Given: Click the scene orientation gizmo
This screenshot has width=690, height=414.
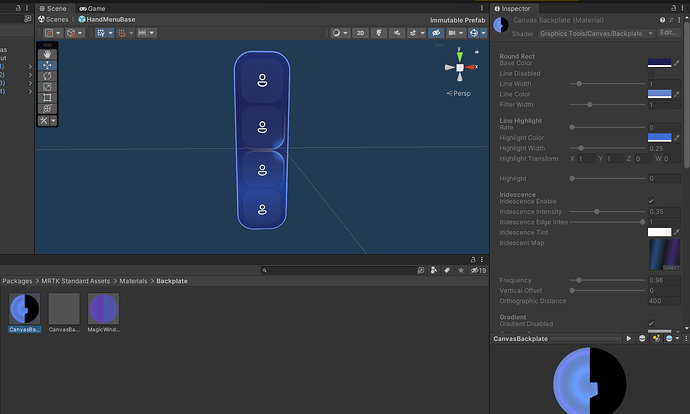Looking at the screenshot, I should point(460,68).
